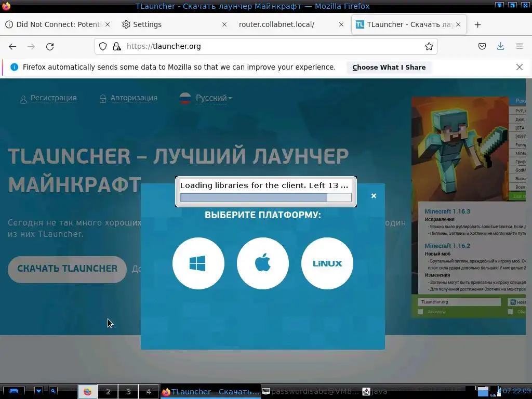This screenshot has width=532, height=399.
Task: Open the Firefox hamburger menu
Action: 519,46
